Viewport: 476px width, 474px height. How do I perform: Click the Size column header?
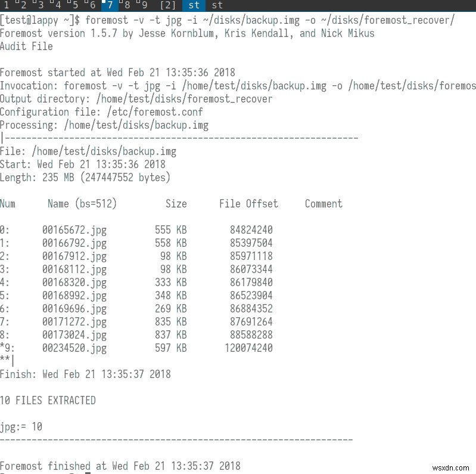click(x=176, y=203)
